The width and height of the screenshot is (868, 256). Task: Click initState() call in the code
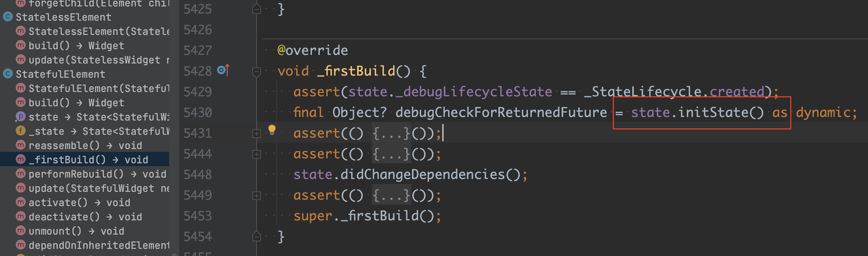point(721,113)
